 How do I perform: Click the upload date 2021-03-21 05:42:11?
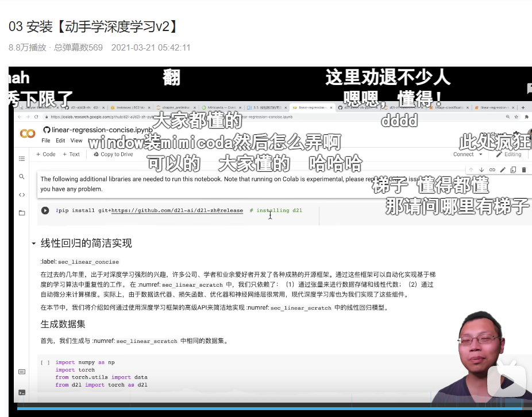[151, 48]
